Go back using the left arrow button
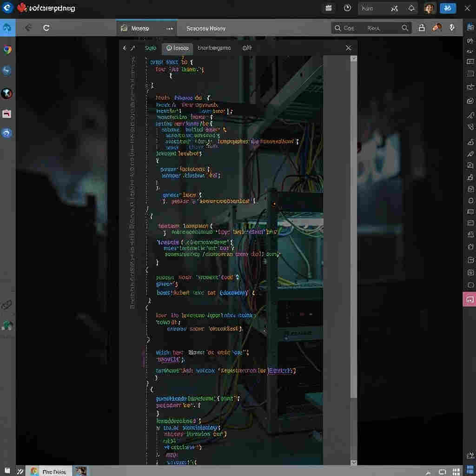Image resolution: width=476 pixels, height=476 pixels. [28, 28]
